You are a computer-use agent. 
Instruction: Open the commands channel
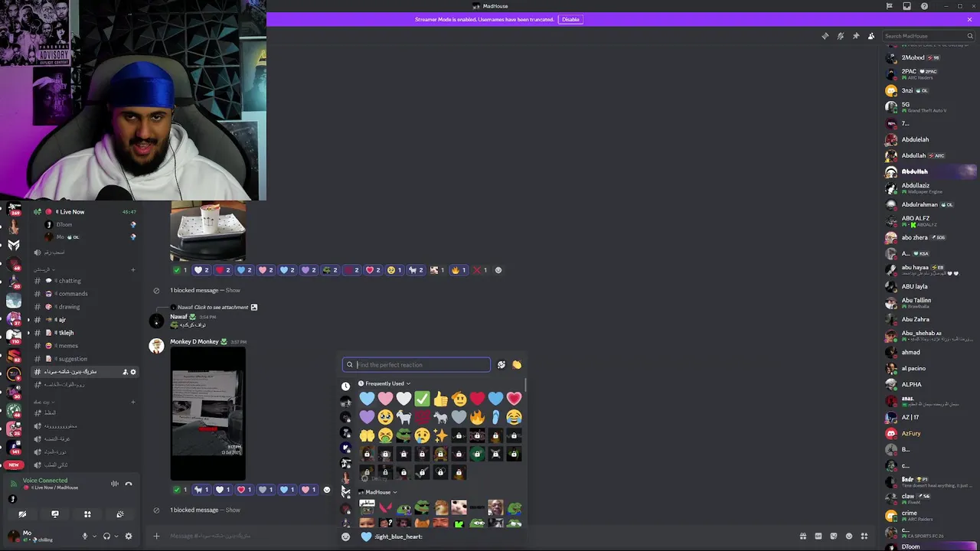pyautogui.click(x=83, y=294)
